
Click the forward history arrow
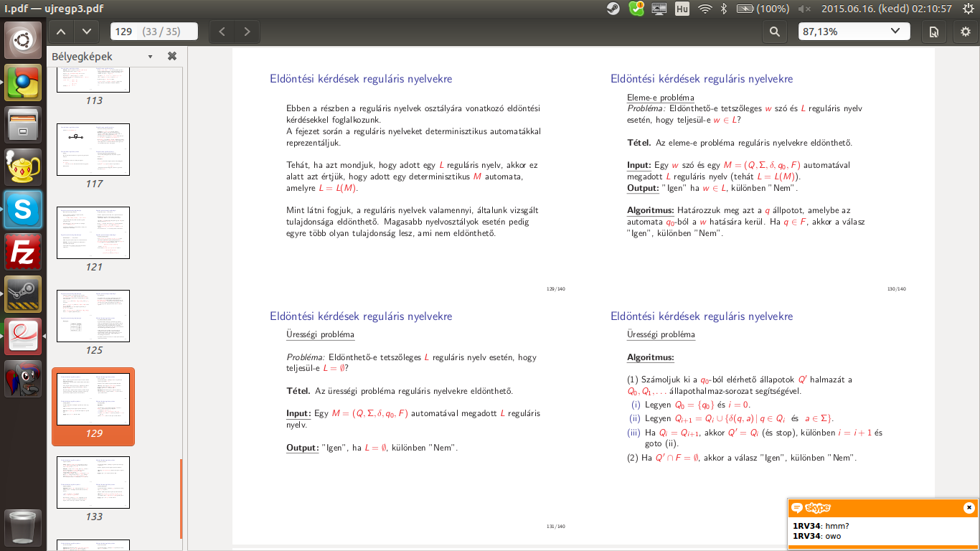pos(248,32)
